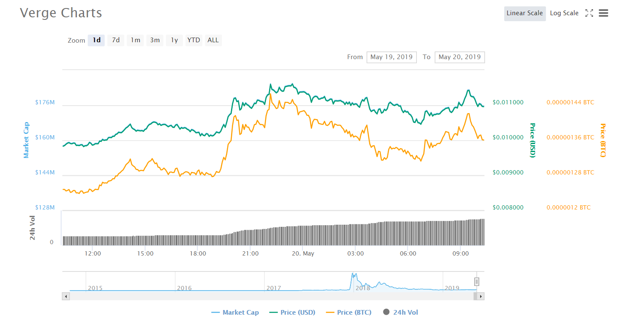Toggle Price (USD) series in legend
Image resolution: width=644 pixels, height=321 pixels.
(292, 313)
